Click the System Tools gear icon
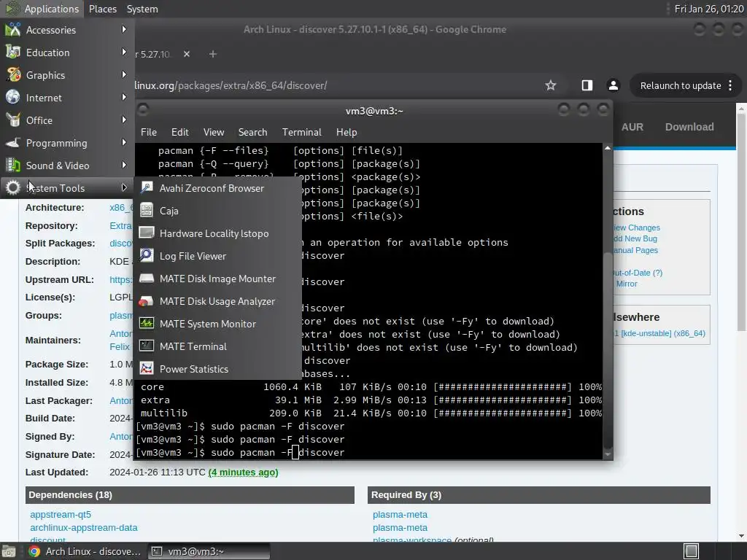Viewport: 747px width, 560px height. (13, 188)
